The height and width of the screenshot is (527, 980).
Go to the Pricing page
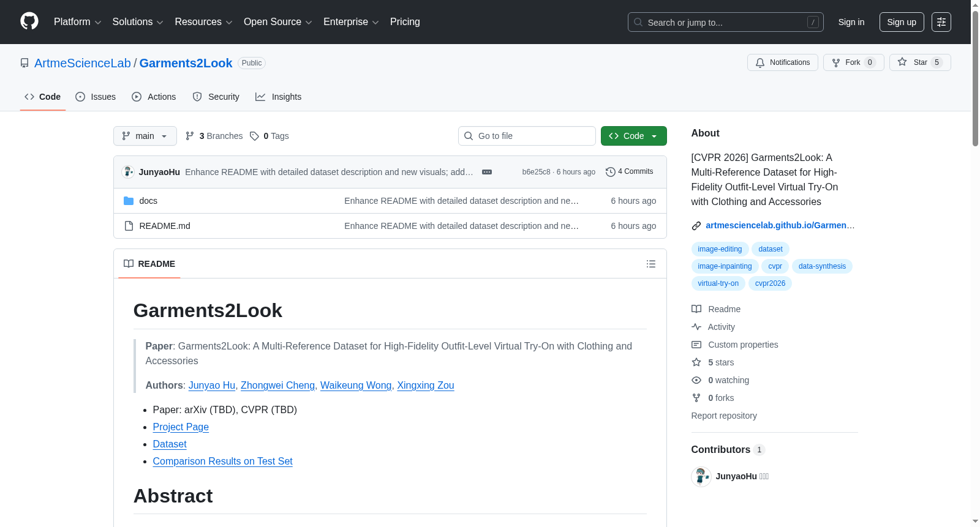click(405, 22)
